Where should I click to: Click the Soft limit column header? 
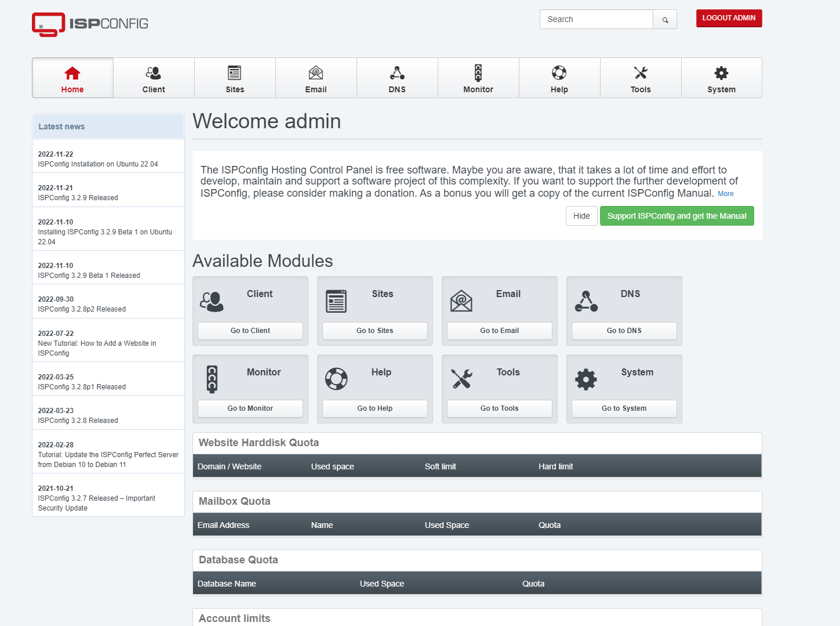tap(440, 466)
